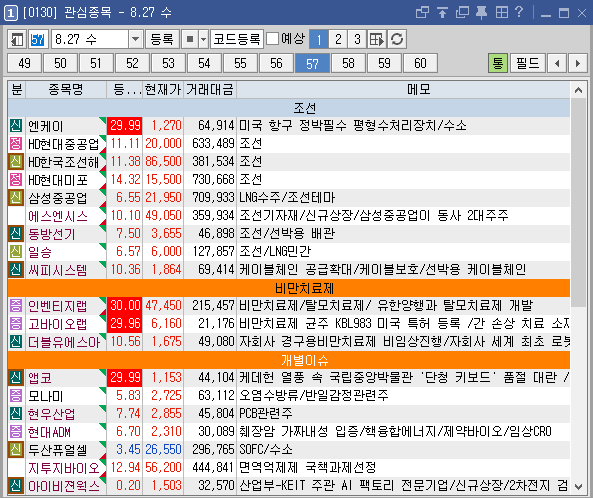The width and height of the screenshot is (593, 498).
Task: Click the 조선 group header row
Action: 289,108
